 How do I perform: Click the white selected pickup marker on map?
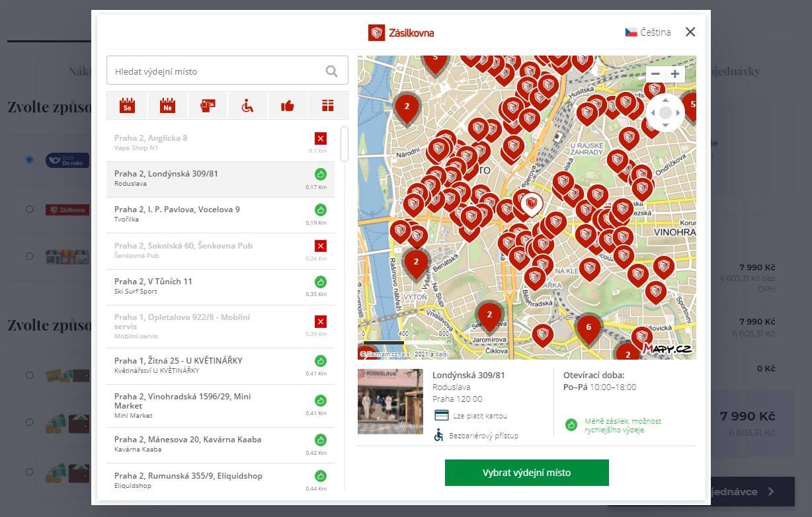[531, 204]
